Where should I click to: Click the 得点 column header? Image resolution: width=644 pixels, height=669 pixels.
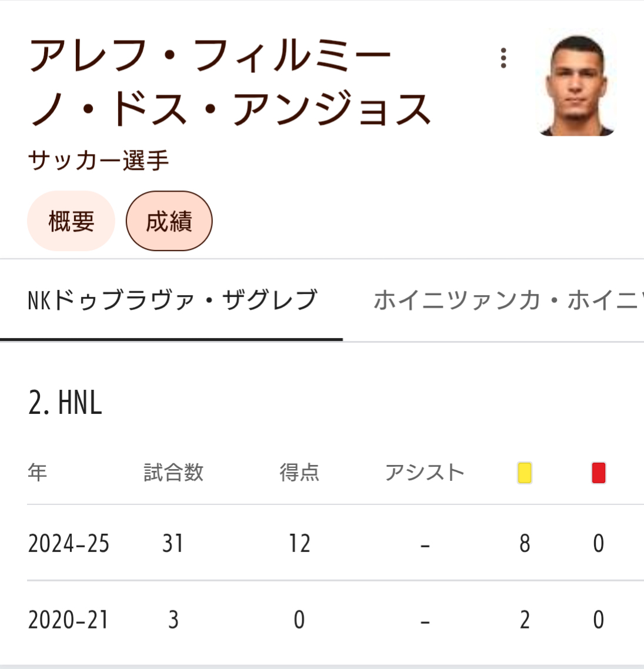tap(299, 472)
